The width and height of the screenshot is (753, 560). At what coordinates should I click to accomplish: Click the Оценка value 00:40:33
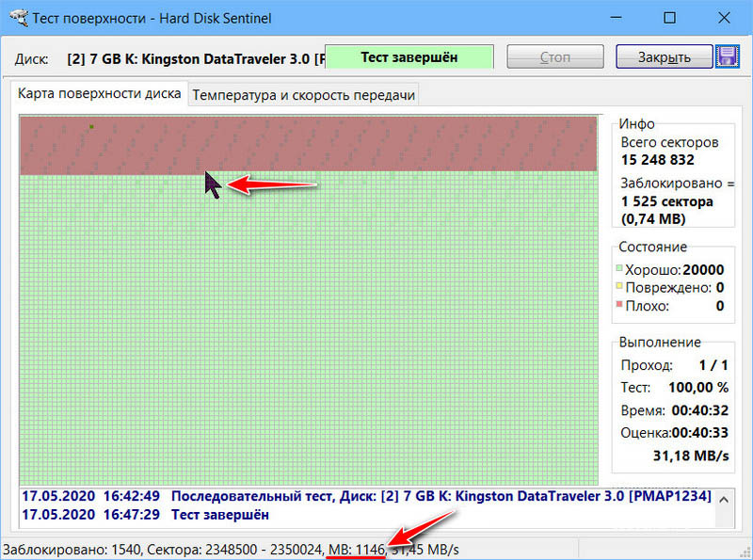pos(699,433)
